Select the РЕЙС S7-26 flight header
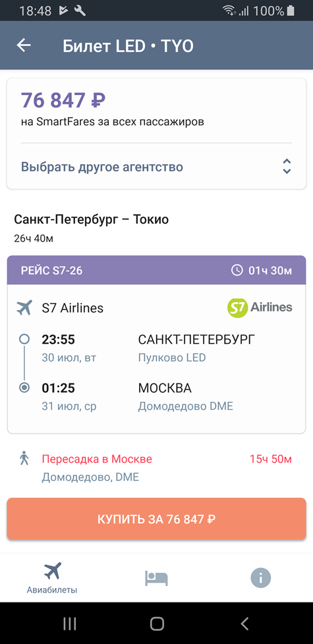Screen dimensions: 313x644 pyautogui.click(x=156, y=271)
